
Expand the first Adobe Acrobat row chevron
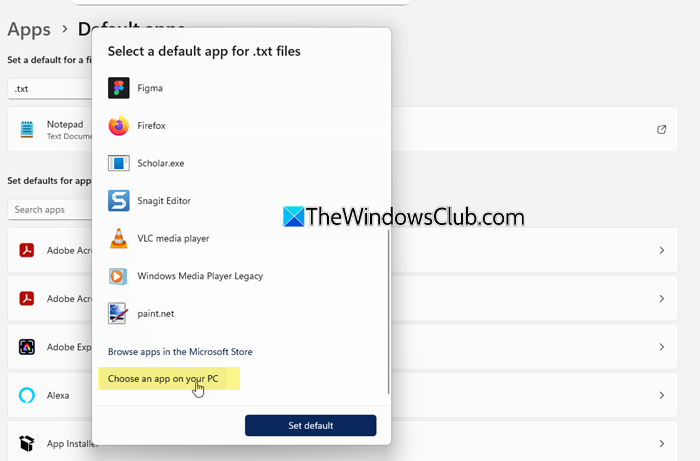click(x=662, y=250)
